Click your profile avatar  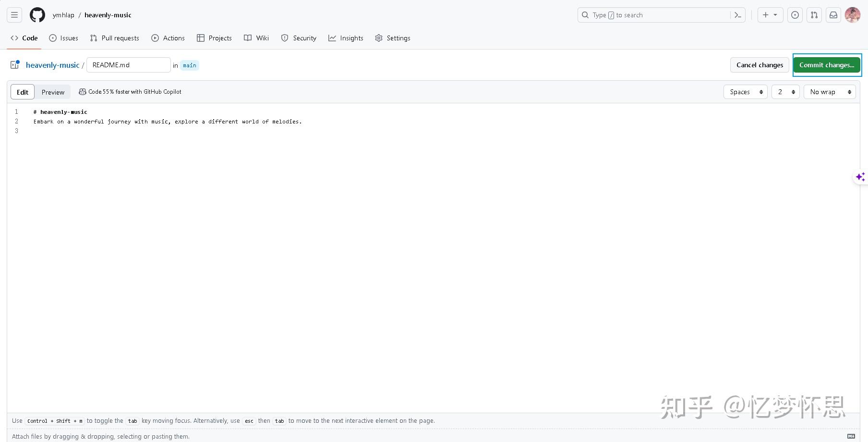tap(853, 15)
